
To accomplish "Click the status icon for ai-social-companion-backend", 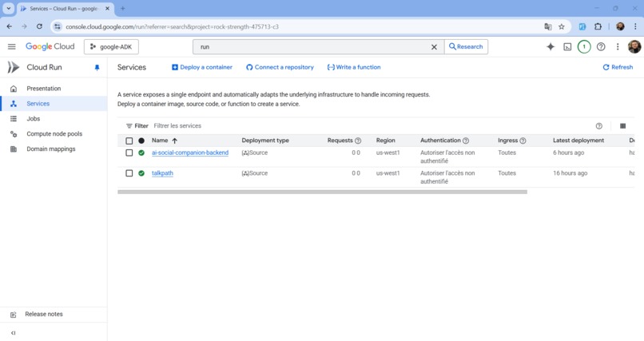I will 141,153.
